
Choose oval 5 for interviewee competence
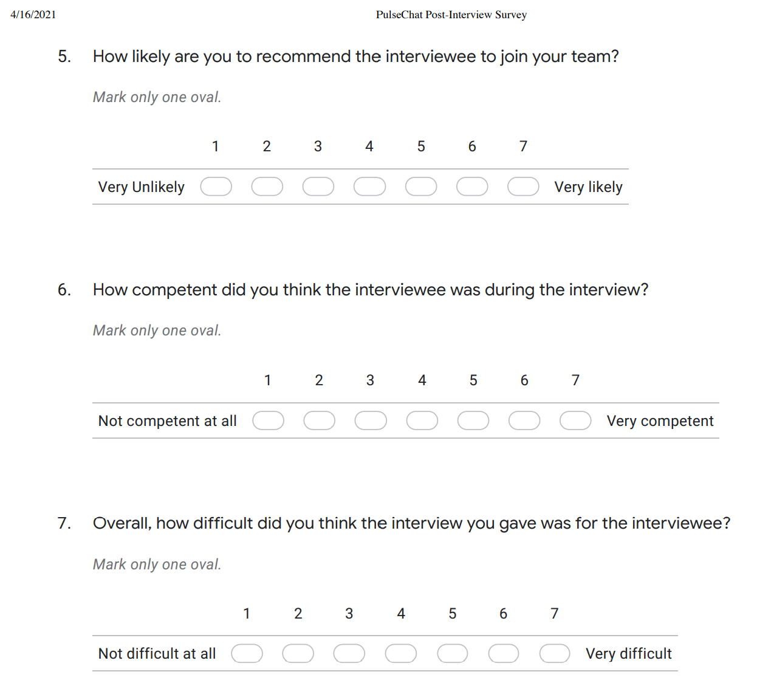pos(473,420)
